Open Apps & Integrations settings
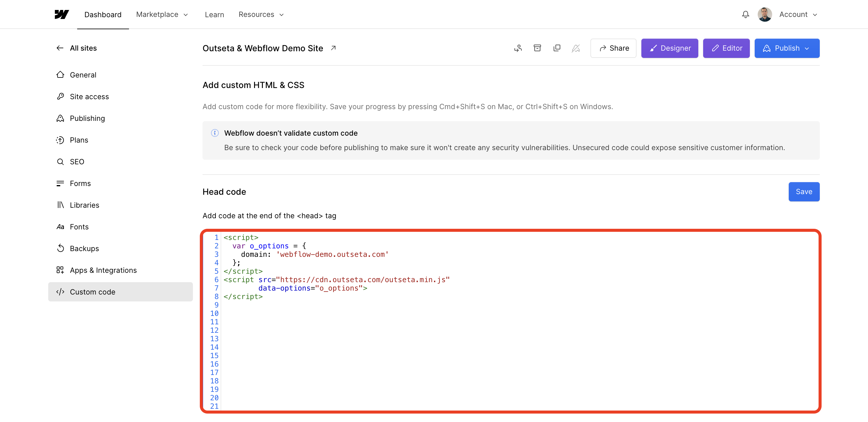 click(x=103, y=270)
